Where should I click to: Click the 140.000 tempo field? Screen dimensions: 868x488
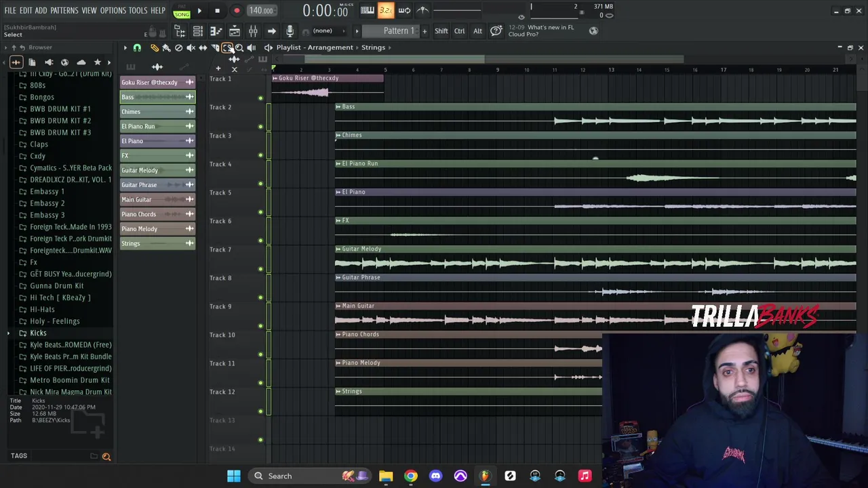261,11
